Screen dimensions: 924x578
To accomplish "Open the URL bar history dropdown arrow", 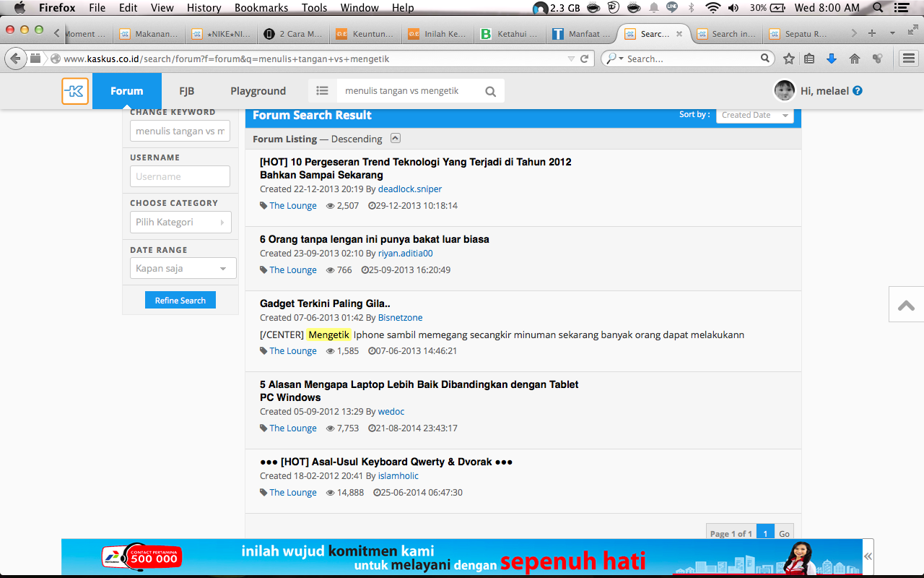I will (571, 59).
